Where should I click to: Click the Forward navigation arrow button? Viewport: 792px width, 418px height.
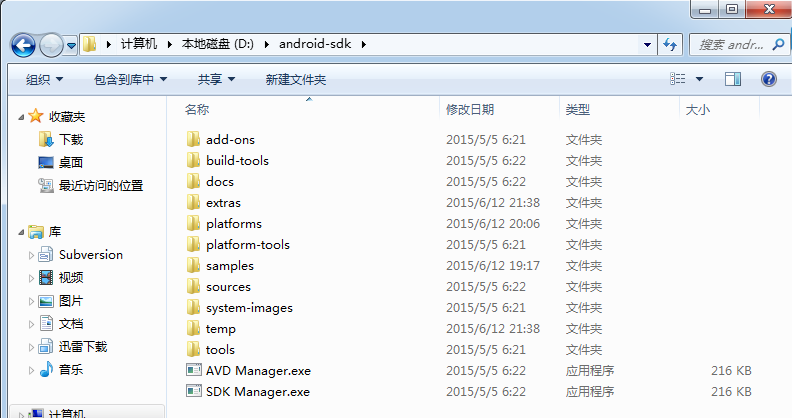click(51, 45)
